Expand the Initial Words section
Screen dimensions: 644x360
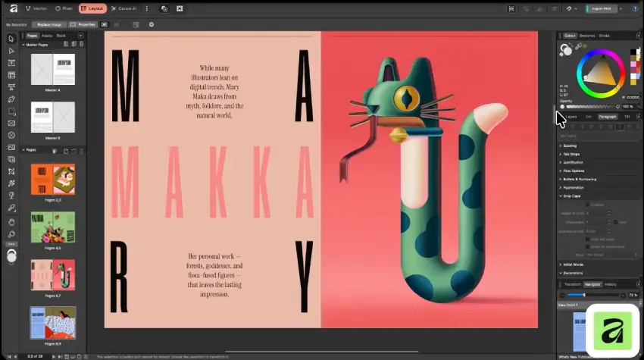pyautogui.click(x=560, y=265)
